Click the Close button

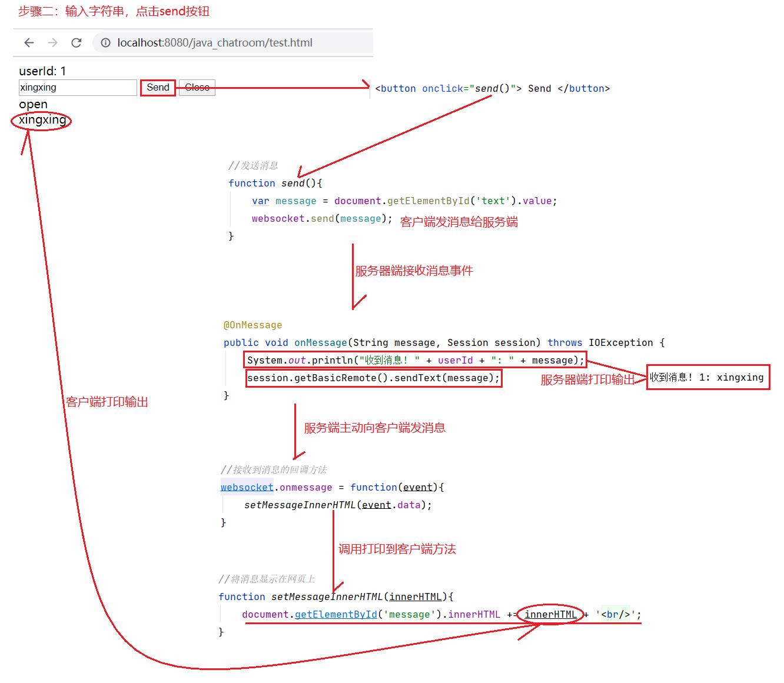[197, 88]
